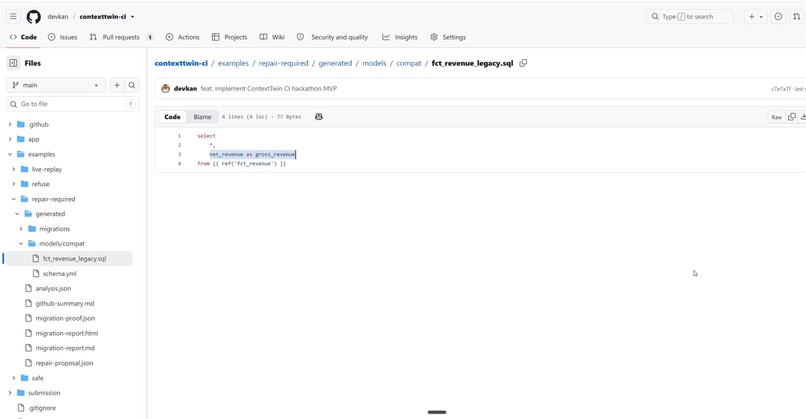Open the Code repository tab
806x419 pixels.
click(x=23, y=37)
